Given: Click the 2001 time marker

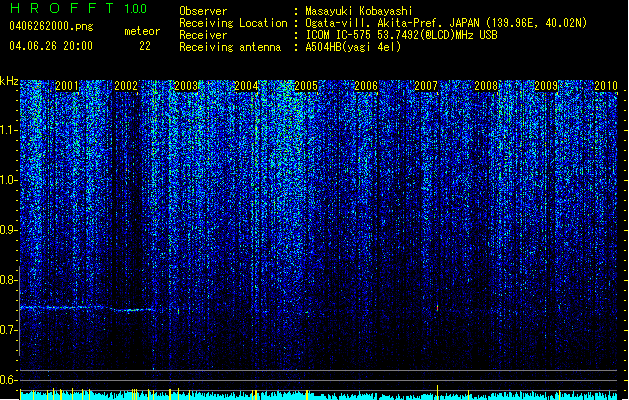Looking at the screenshot, I should pos(67,85).
